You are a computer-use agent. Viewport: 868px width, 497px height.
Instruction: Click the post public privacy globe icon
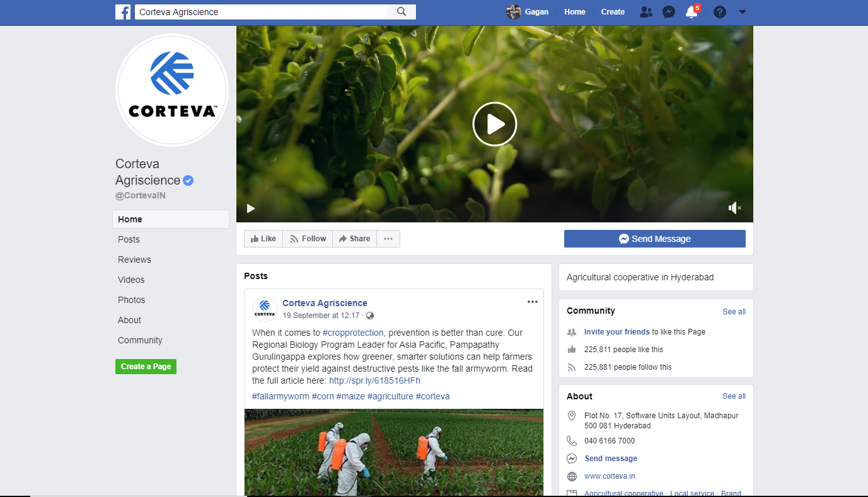370,316
